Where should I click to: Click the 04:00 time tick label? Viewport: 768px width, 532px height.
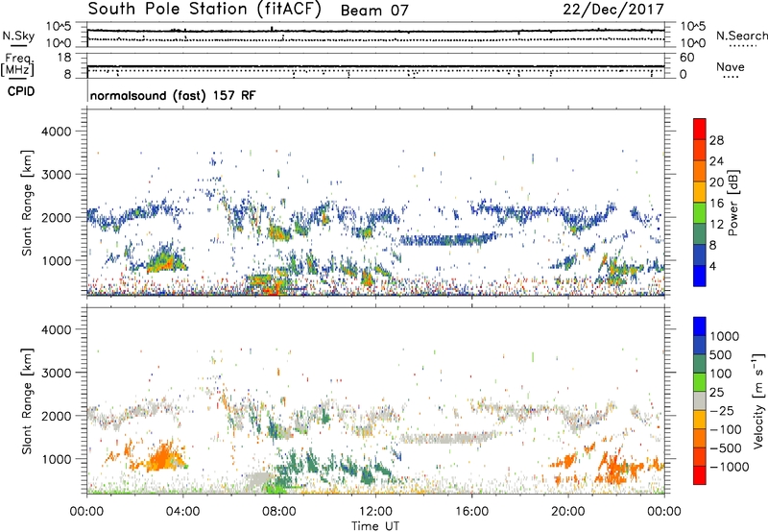pyautogui.click(x=182, y=512)
